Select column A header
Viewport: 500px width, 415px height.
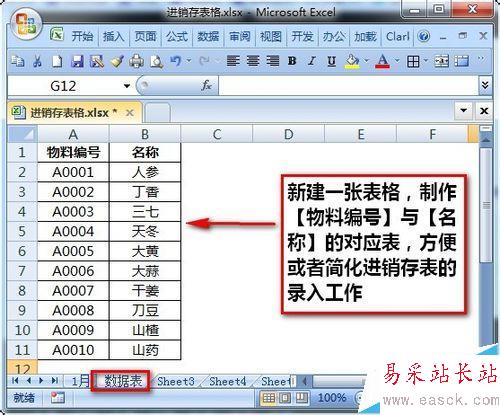(73, 134)
